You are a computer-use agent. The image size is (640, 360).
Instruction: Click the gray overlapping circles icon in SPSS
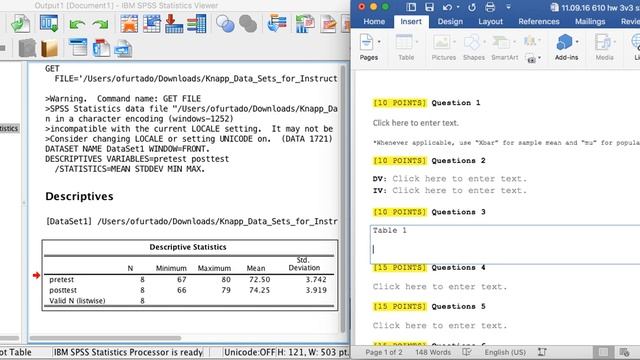click(x=248, y=24)
